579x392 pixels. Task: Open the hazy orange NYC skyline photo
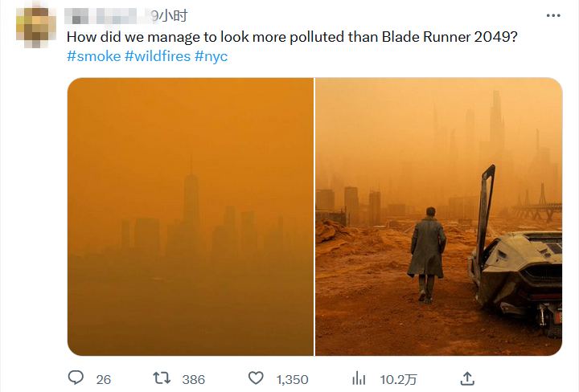click(190, 217)
